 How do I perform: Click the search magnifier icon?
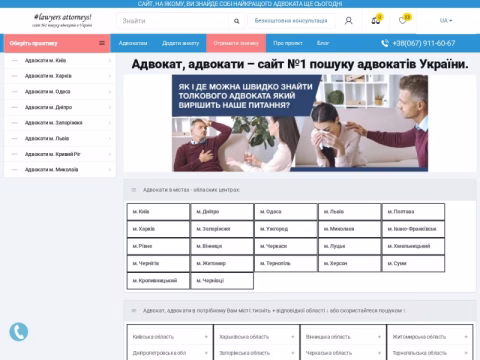pyautogui.click(x=236, y=21)
